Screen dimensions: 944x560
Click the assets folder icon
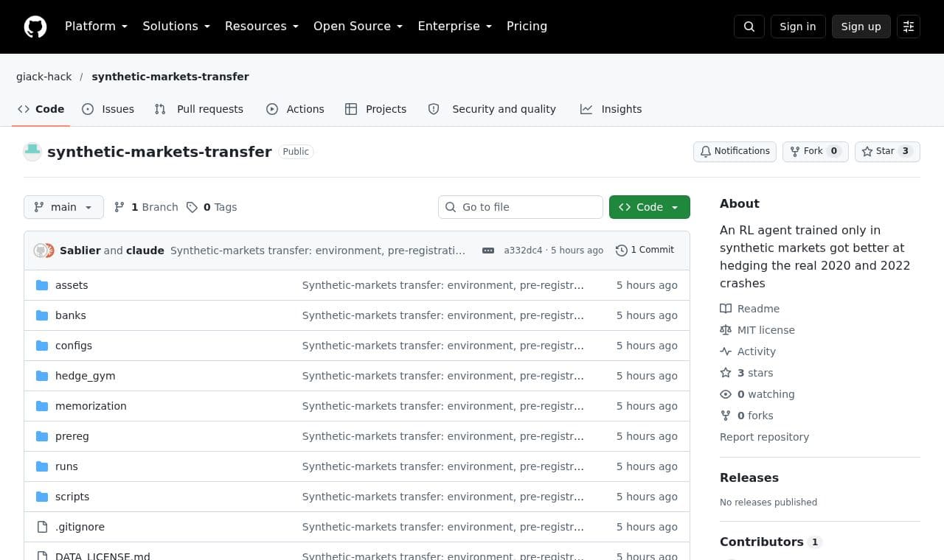42,285
